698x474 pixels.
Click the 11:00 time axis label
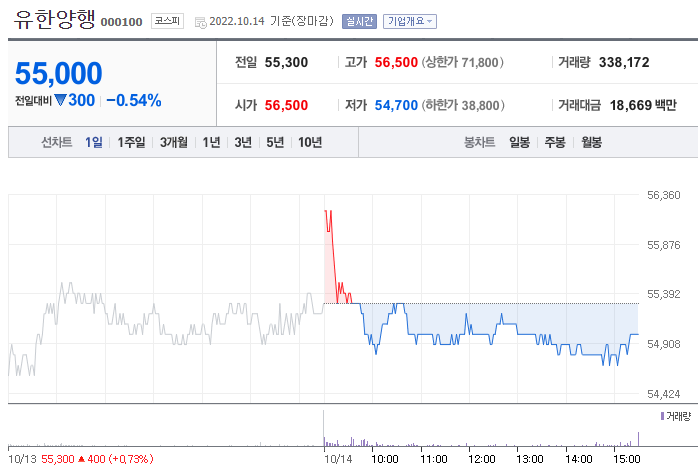coord(434,459)
